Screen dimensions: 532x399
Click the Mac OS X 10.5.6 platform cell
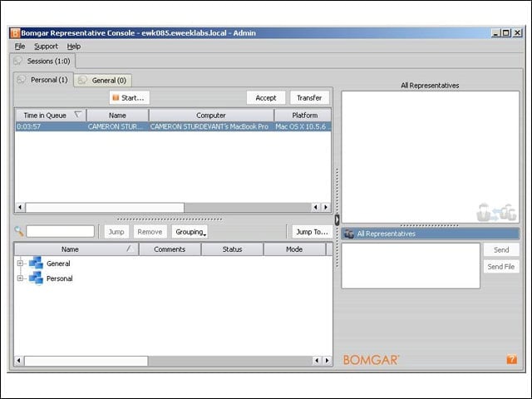coord(303,126)
